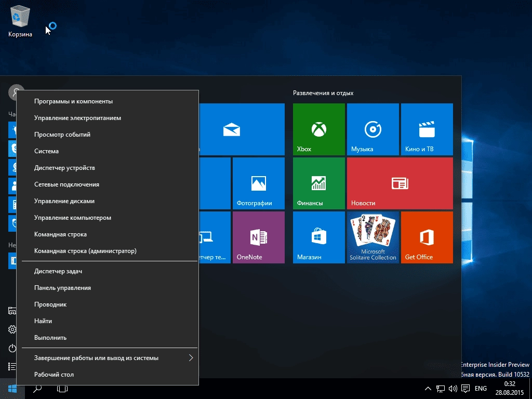Open the Кино и ТВ tile
The width and height of the screenshot is (532, 399).
coord(427,129)
